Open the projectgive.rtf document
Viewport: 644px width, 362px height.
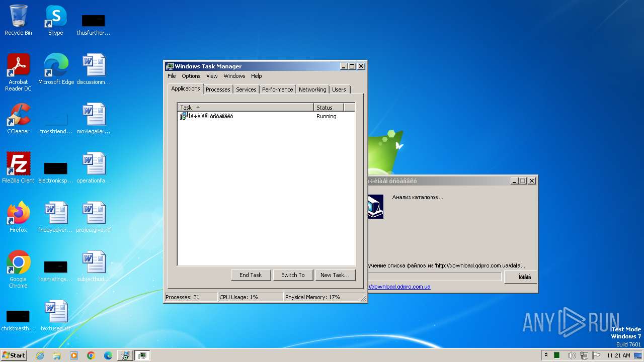(x=94, y=217)
